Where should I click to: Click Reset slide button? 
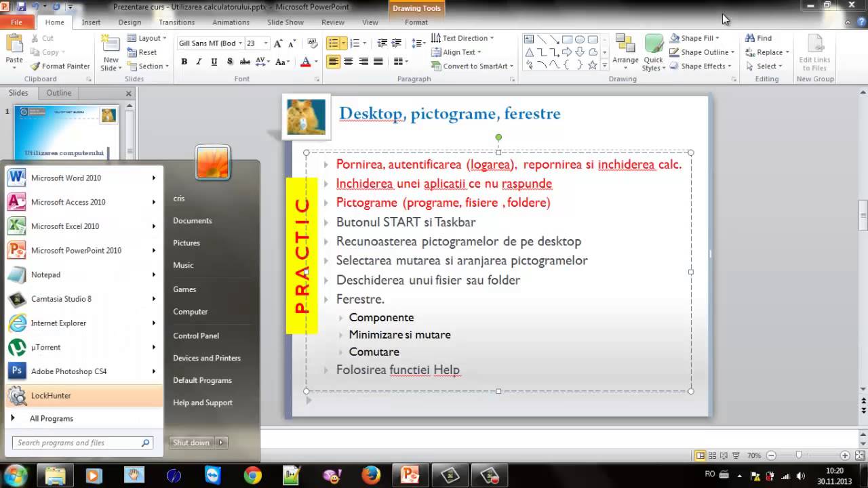142,52
